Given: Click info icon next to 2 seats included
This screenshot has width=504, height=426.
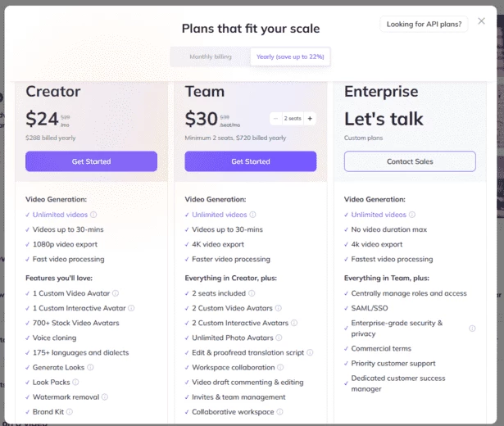Looking at the screenshot, I should [252, 293].
